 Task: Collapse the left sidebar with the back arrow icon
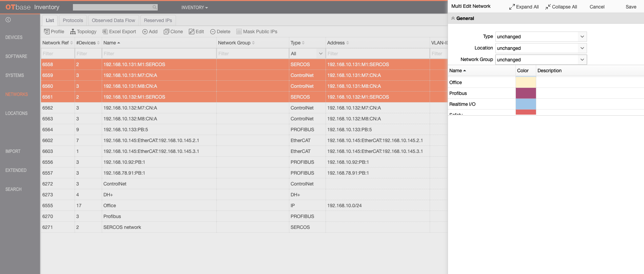click(x=8, y=20)
